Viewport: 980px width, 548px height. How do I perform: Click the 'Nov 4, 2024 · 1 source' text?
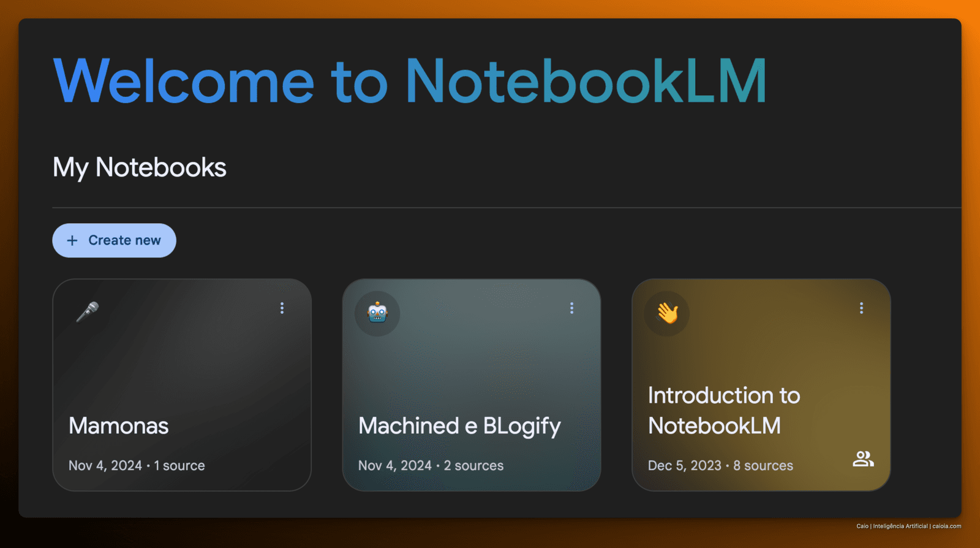(137, 466)
